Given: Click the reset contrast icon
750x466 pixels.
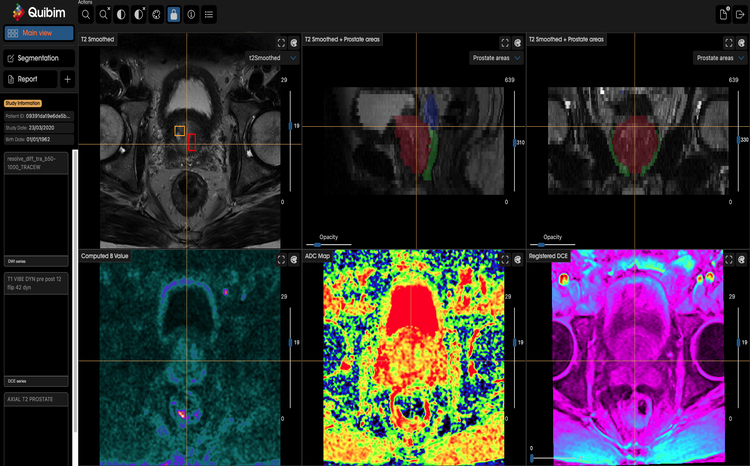Looking at the screenshot, I should pyautogui.click(x=139, y=15).
